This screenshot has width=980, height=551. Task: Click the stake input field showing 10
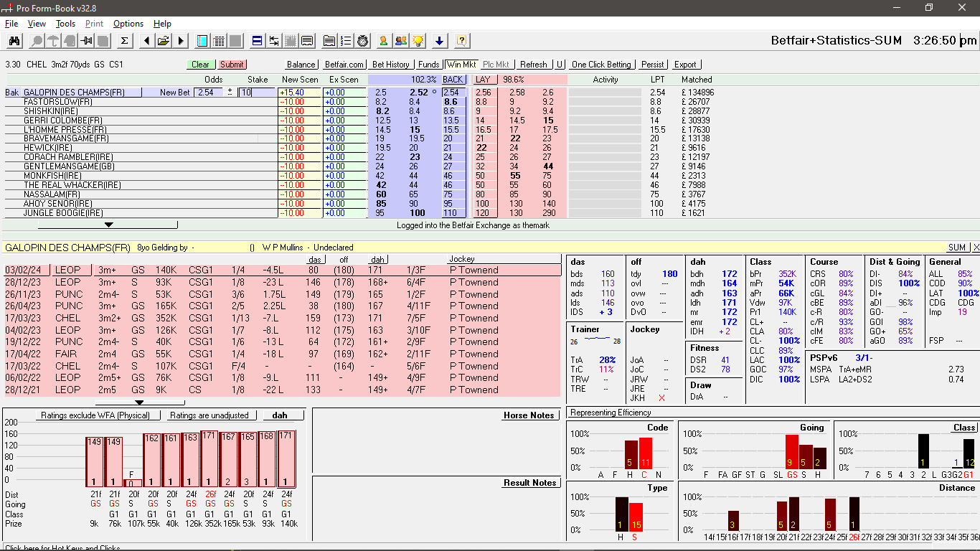tap(248, 92)
